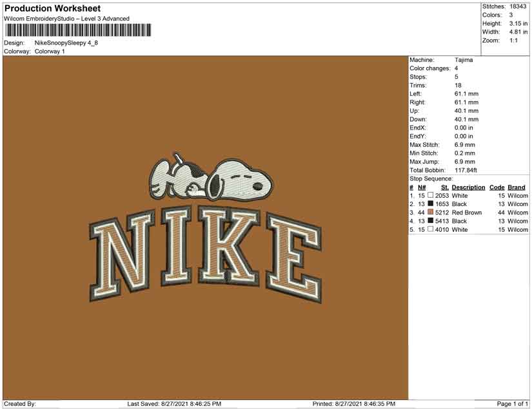The width and height of the screenshot is (532, 409).
Task: Click the Total Bobbin value 117.84ft
Action: (466, 170)
